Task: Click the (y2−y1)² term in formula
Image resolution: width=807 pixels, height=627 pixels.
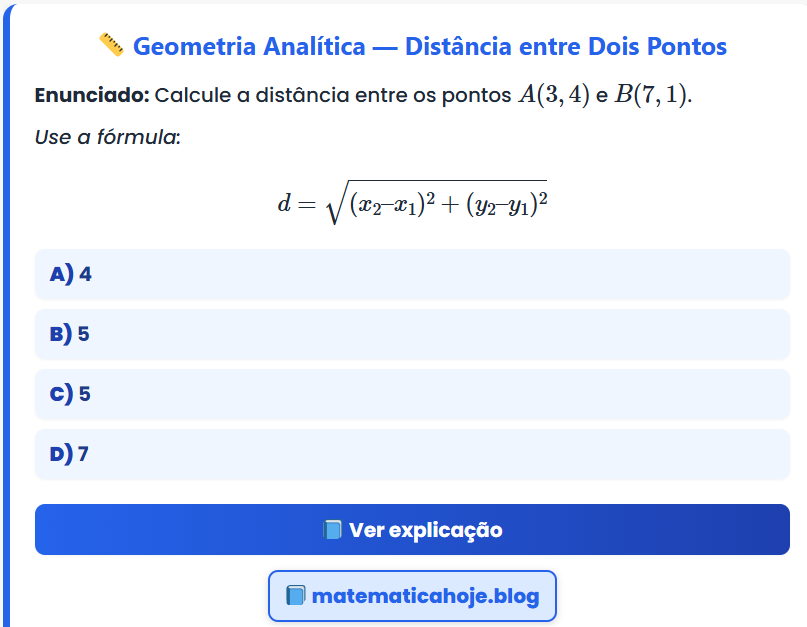Action: tap(506, 204)
